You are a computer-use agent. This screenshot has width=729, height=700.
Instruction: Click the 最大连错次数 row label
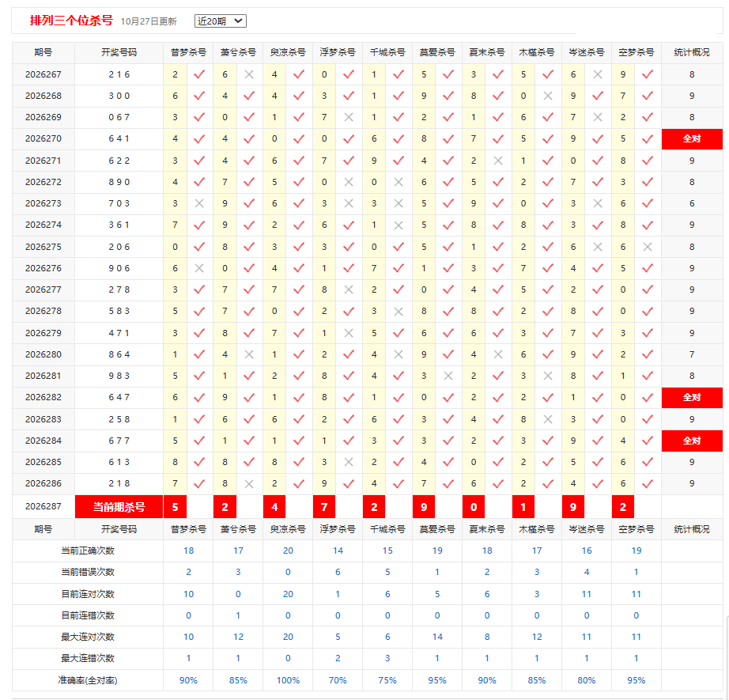pyautogui.click(x=88, y=658)
